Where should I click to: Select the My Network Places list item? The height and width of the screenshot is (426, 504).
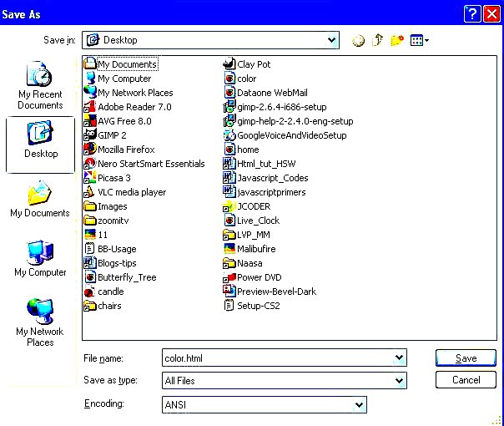click(129, 93)
